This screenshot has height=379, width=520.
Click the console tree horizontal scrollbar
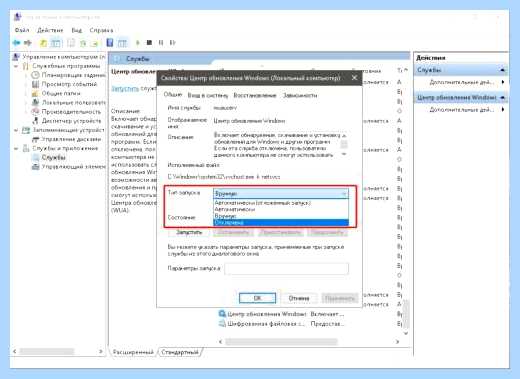point(47,351)
